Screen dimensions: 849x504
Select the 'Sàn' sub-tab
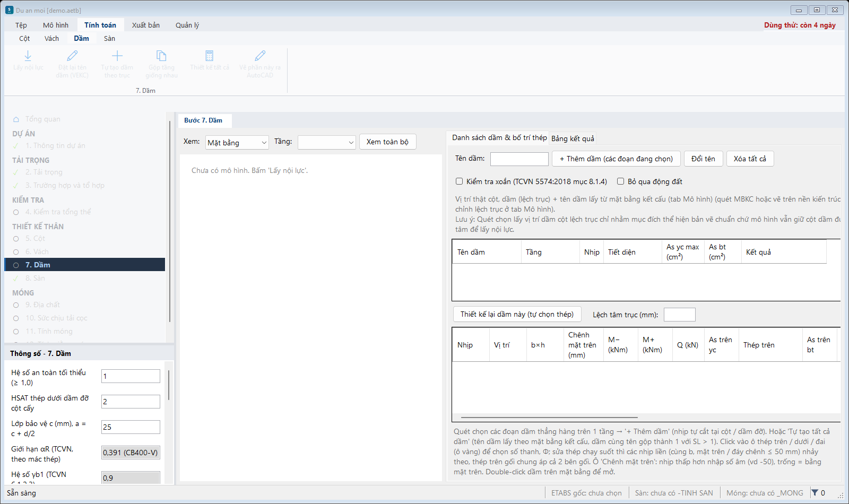109,38
